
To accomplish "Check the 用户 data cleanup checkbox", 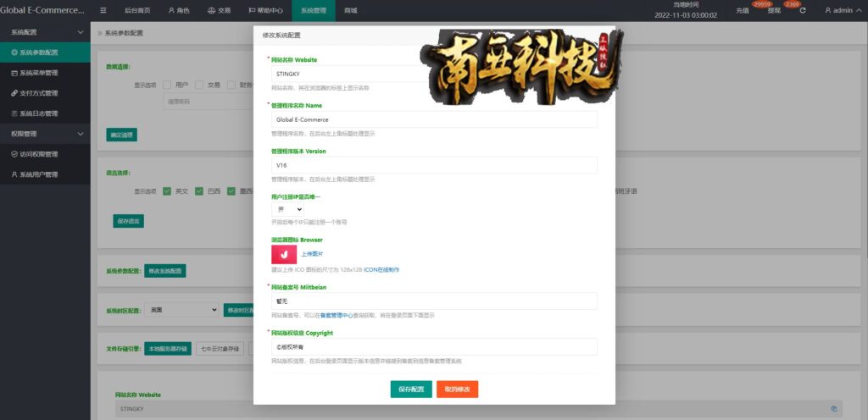I will pos(167,86).
